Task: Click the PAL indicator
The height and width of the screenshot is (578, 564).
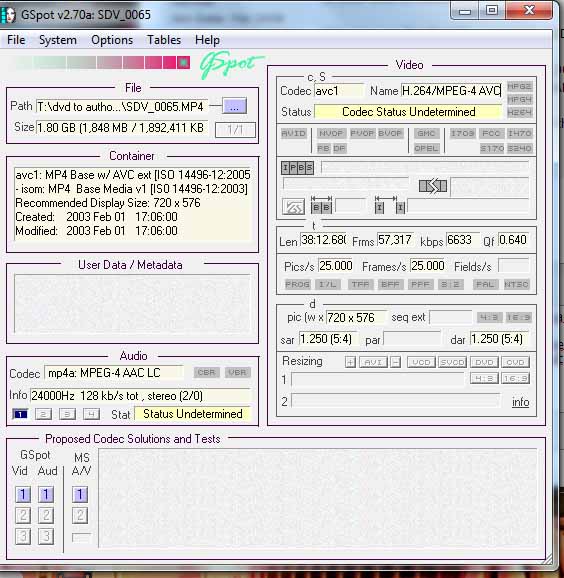Action: point(485,284)
